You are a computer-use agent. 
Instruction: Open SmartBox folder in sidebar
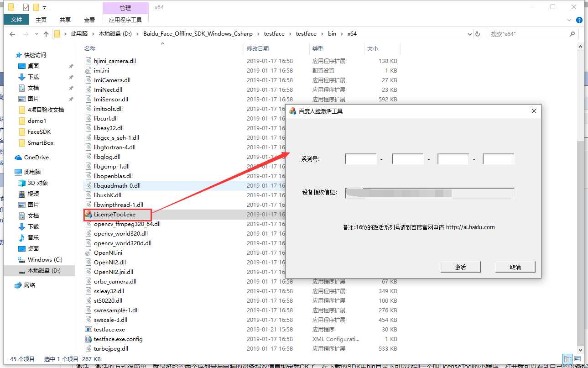41,142
